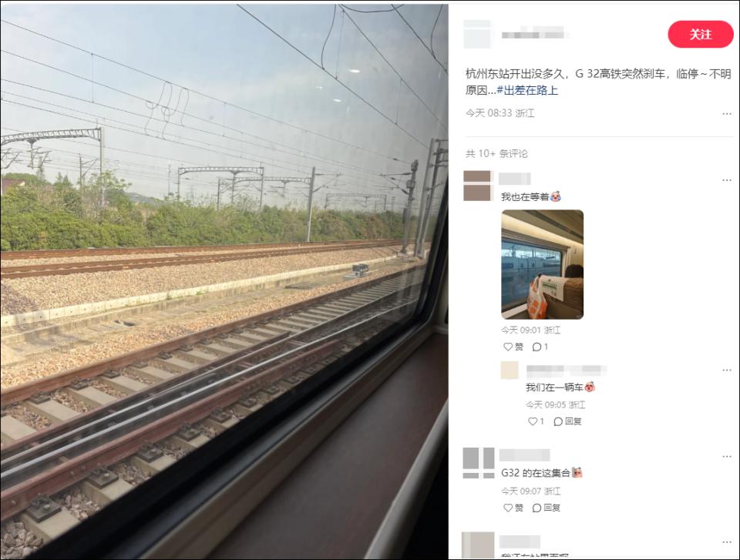View the main railway track photo
Viewport: 740px width, 560px height.
(224, 281)
